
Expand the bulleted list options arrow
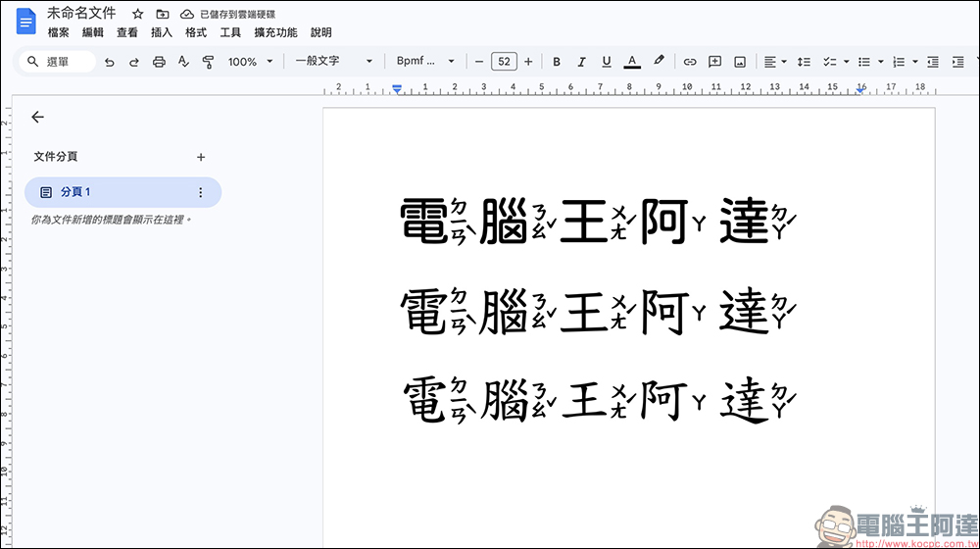point(881,62)
